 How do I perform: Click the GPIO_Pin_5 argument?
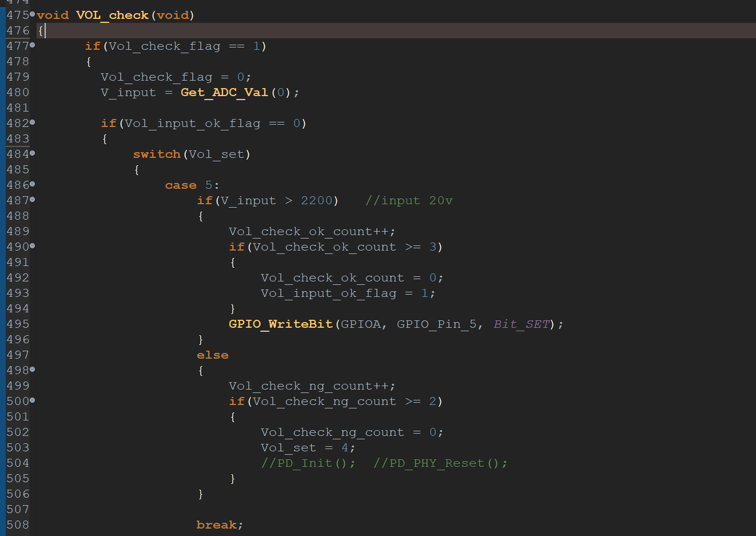[x=436, y=324]
